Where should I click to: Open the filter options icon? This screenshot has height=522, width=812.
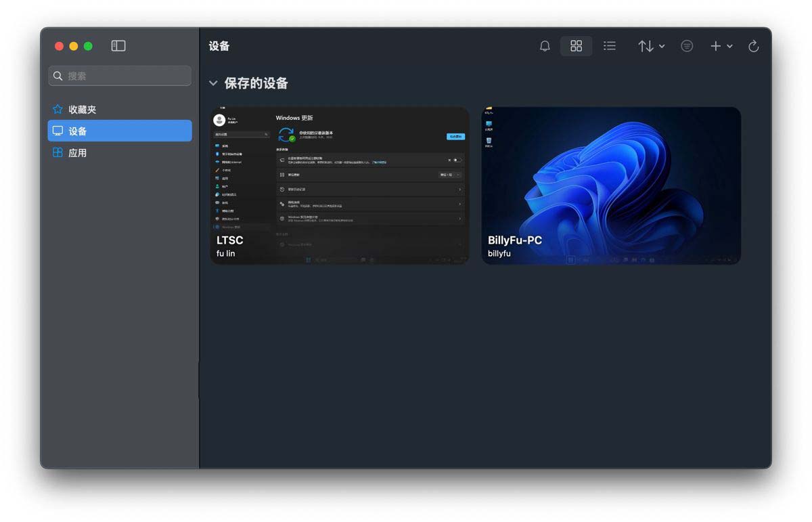687,46
